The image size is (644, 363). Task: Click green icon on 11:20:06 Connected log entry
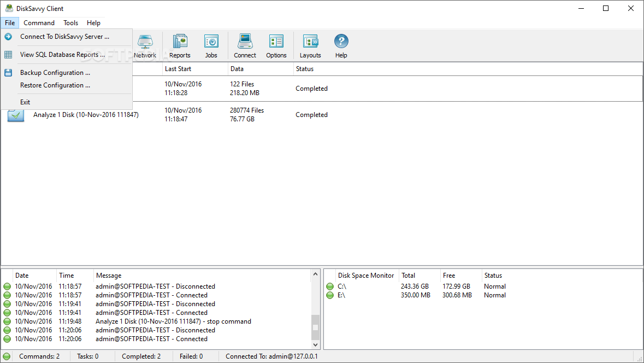7,339
